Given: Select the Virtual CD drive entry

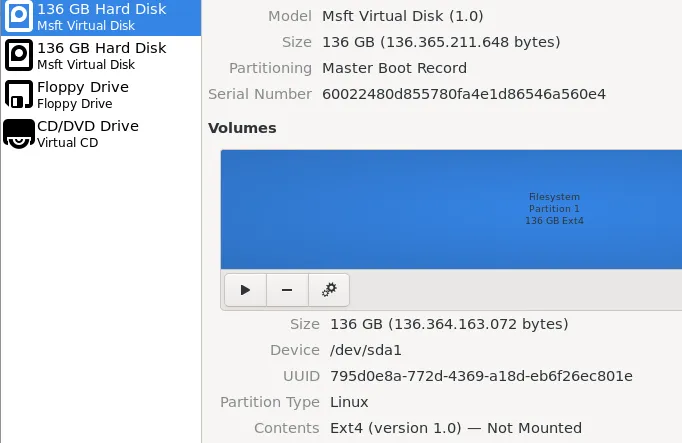Looking at the screenshot, I should (101, 134).
